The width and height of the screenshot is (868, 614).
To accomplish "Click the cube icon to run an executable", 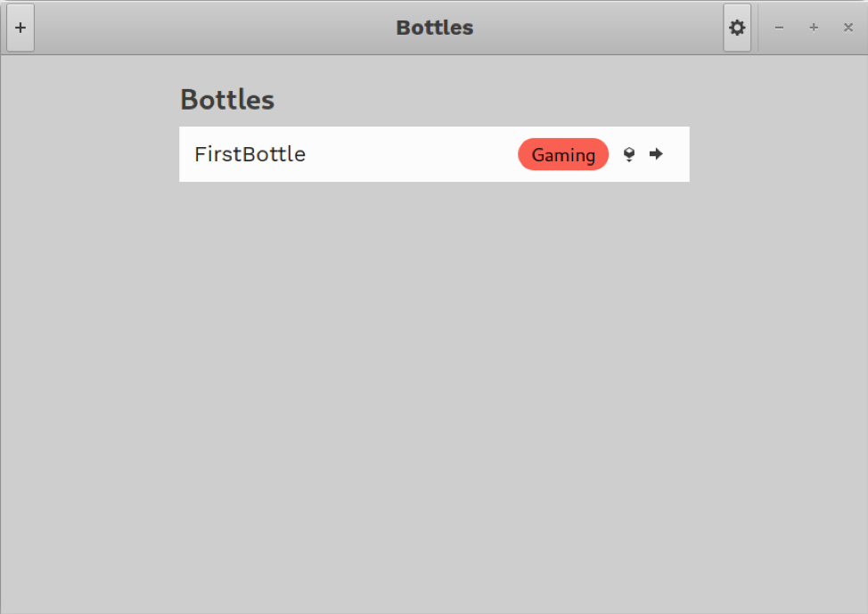I will click(629, 154).
